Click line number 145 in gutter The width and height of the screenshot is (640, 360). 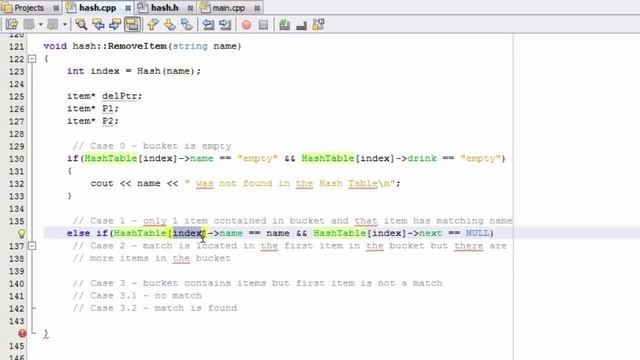point(16,346)
